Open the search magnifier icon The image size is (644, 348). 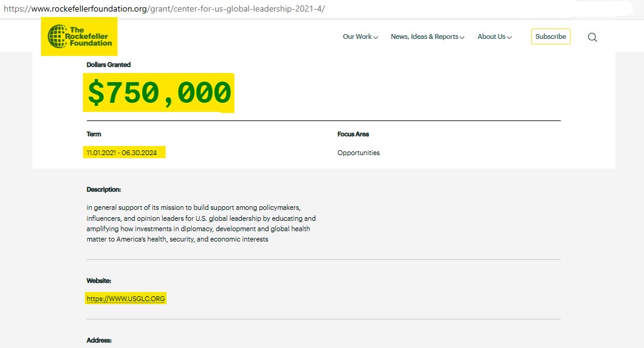point(592,37)
